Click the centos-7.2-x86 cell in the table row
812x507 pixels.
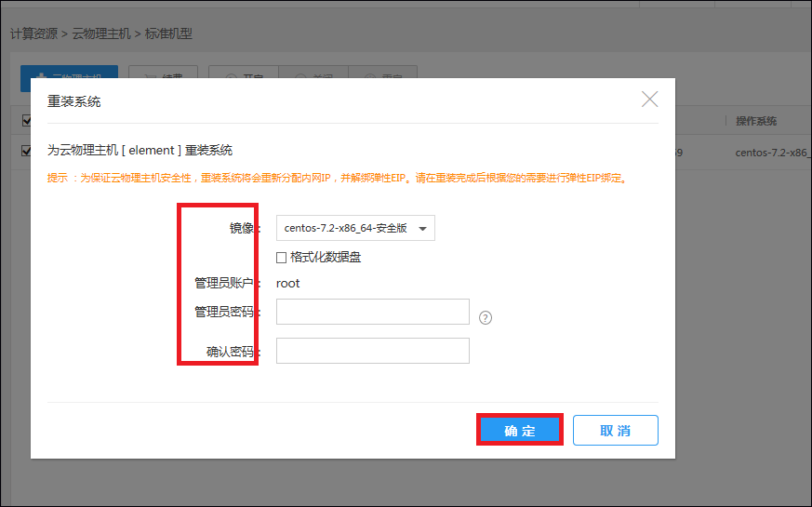770,153
